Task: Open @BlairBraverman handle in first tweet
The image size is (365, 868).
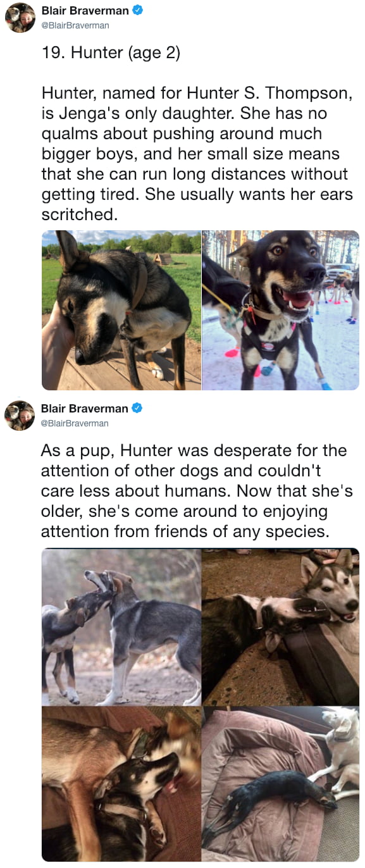Action: coord(75,25)
